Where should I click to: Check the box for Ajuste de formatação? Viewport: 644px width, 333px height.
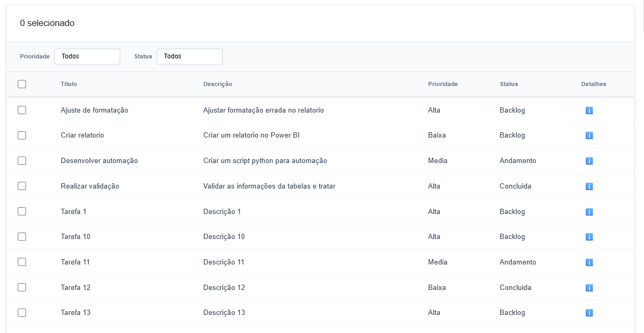tap(22, 110)
